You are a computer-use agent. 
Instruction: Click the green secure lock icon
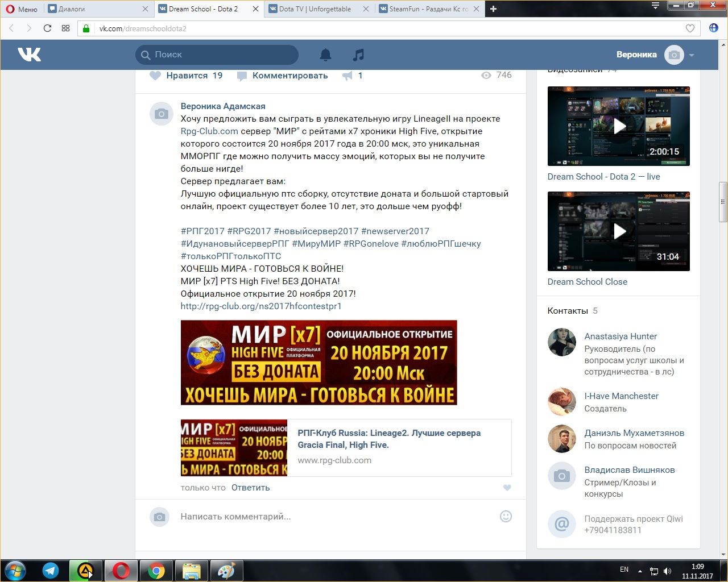pyautogui.click(x=86, y=28)
